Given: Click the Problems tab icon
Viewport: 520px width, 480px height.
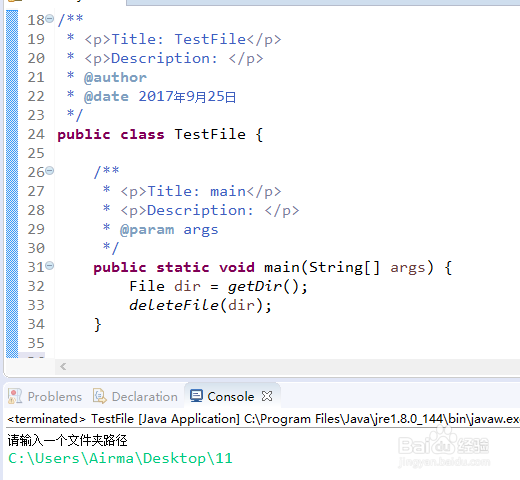Looking at the screenshot, I should pyautogui.click(x=15, y=396).
